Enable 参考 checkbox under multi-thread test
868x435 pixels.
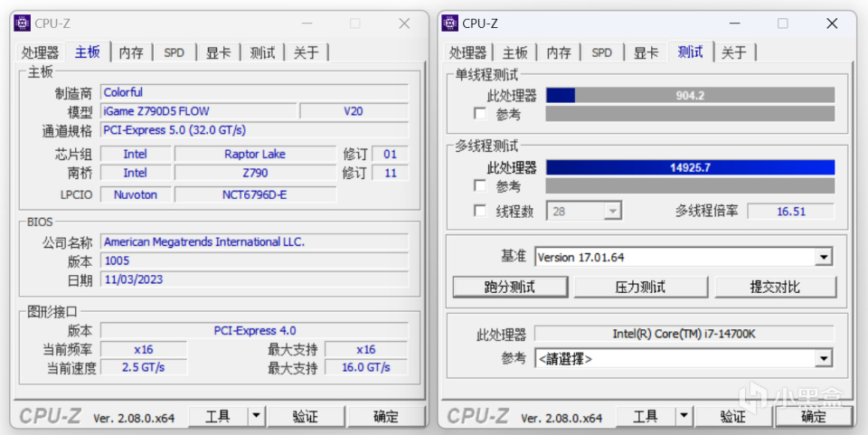tap(480, 185)
